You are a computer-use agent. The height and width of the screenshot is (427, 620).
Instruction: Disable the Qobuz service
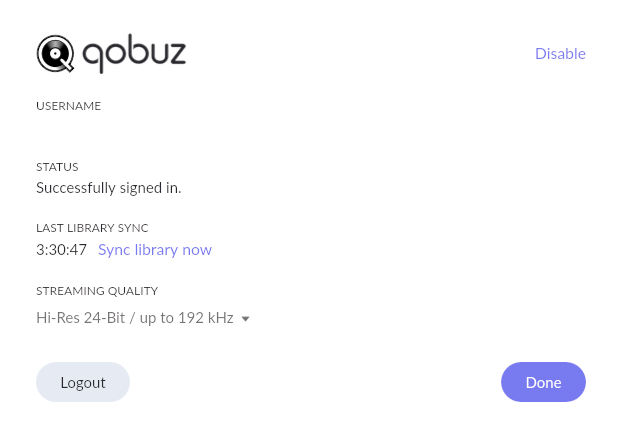(560, 54)
